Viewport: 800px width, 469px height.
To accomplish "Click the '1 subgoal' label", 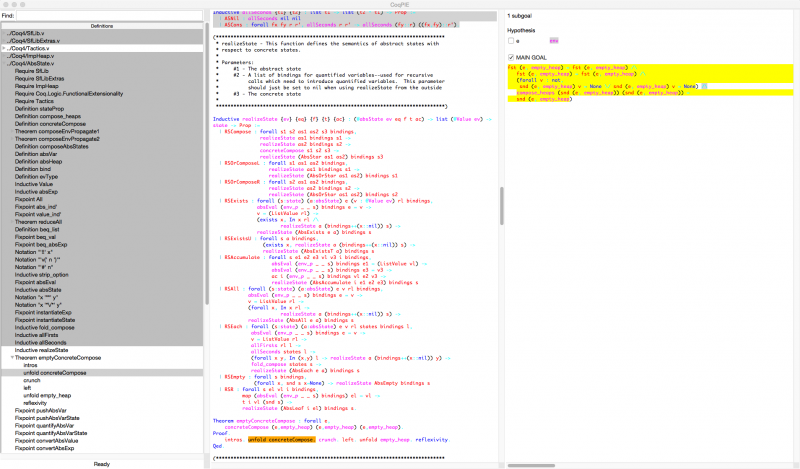I will (519, 16).
